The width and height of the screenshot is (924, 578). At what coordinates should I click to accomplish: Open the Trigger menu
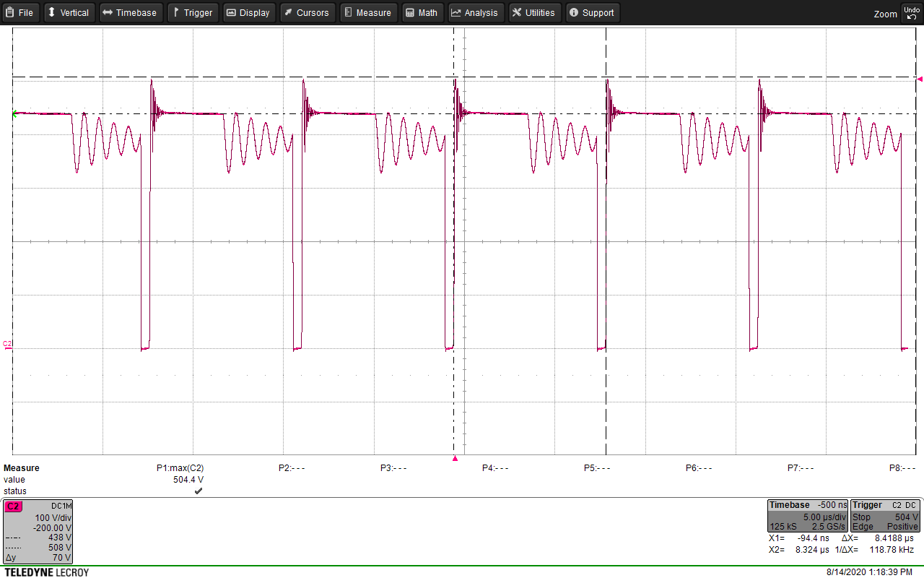click(x=191, y=12)
